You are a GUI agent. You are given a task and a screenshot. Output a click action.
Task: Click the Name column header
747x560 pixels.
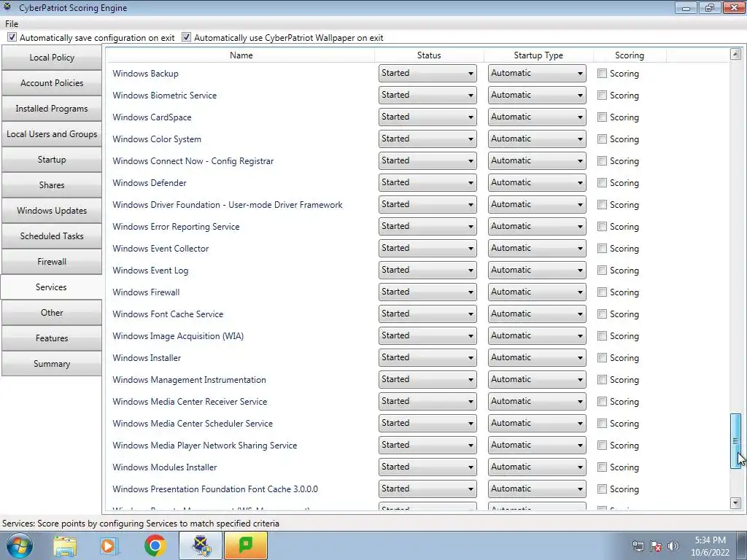(241, 55)
